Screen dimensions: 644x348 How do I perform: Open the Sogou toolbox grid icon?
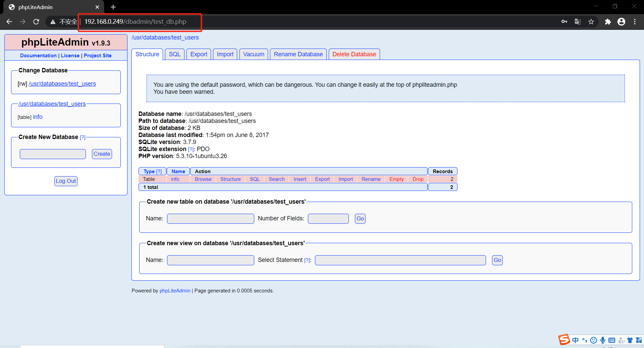pyautogui.click(x=639, y=340)
